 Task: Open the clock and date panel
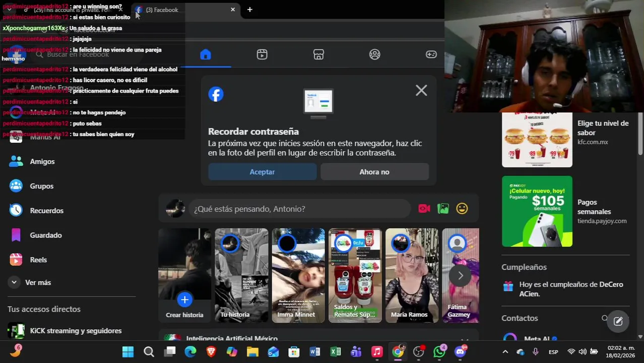[621, 352]
